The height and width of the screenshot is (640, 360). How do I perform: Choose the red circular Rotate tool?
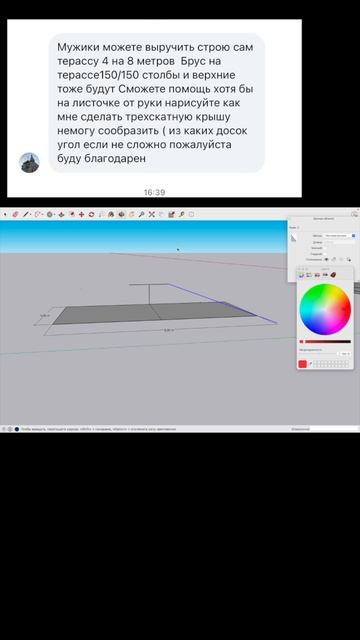point(91,214)
